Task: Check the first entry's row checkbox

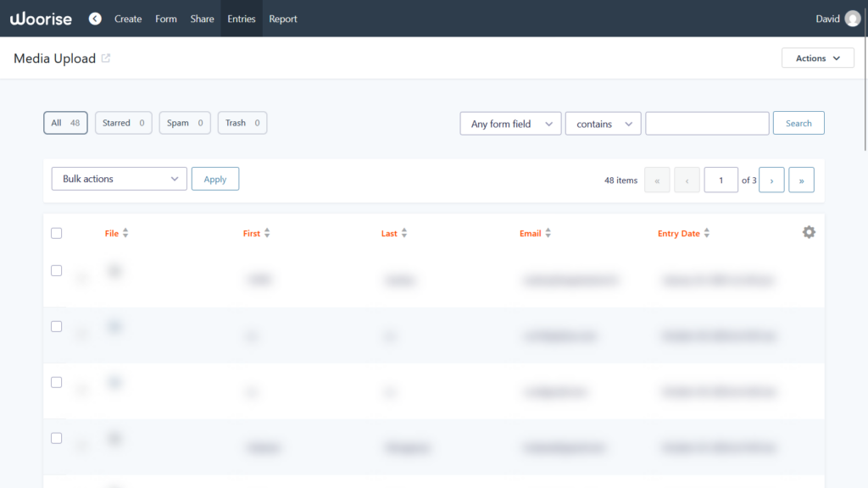Action: click(x=56, y=270)
